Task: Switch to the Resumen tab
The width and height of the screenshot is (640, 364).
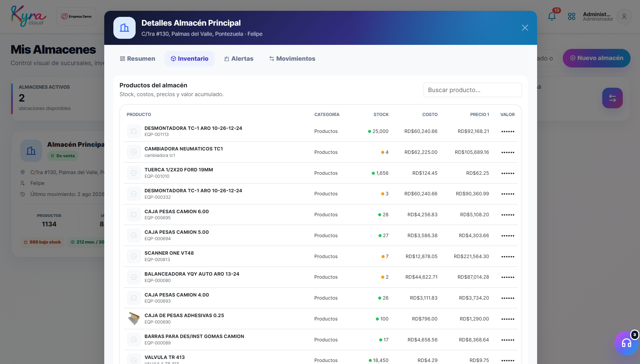Action: pos(138,59)
